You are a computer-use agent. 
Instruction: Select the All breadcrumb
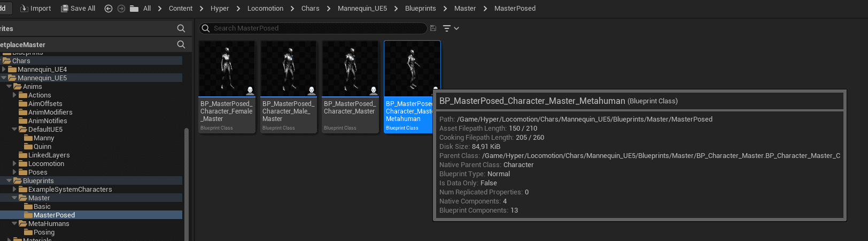(147, 9)
